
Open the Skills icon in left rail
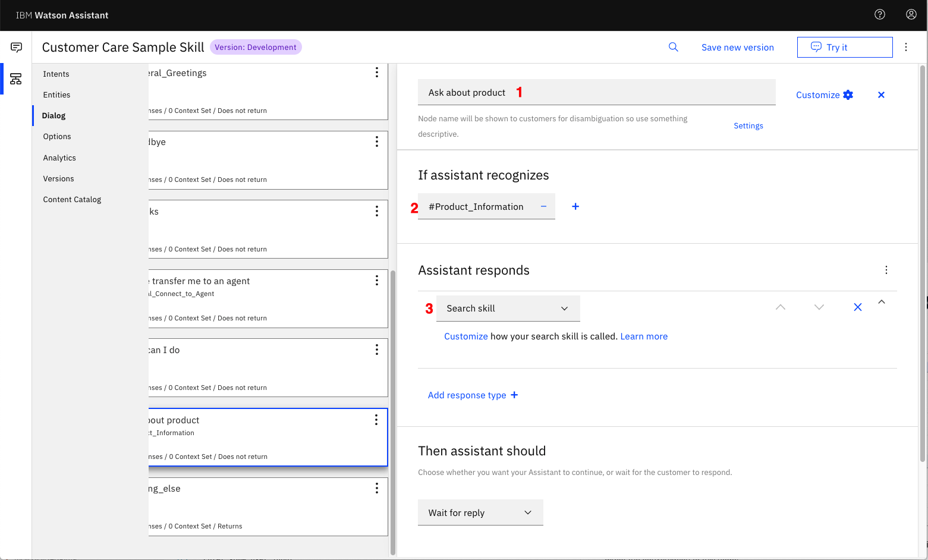tap(16, 79)
